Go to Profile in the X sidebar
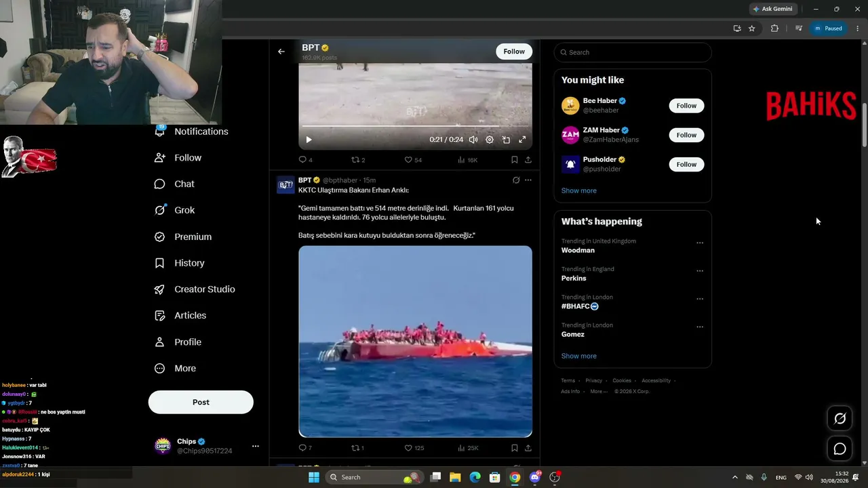This screenshot has width=868, height=488. 178,342
